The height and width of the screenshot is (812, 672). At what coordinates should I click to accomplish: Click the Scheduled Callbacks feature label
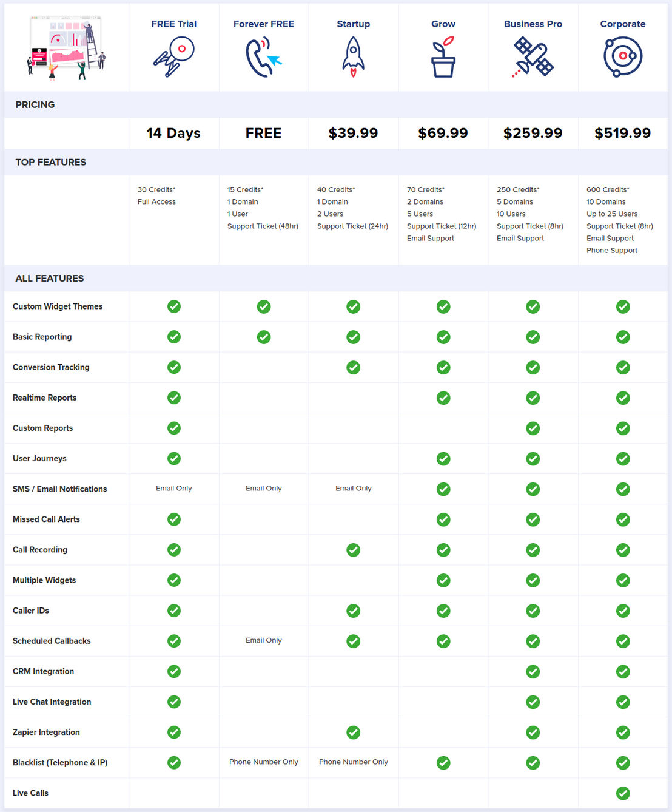pos(52,641)
